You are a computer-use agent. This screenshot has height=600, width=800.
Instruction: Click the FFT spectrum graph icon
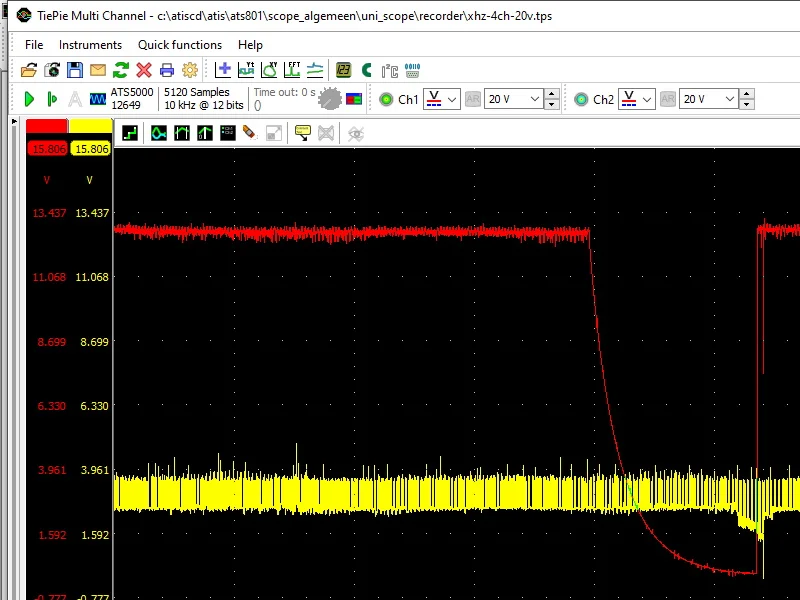[x=292, y=70]
